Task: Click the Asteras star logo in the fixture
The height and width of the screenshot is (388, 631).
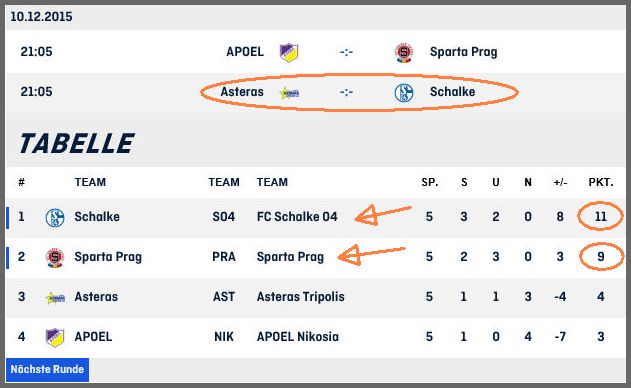Action: [x=289, y=93]
